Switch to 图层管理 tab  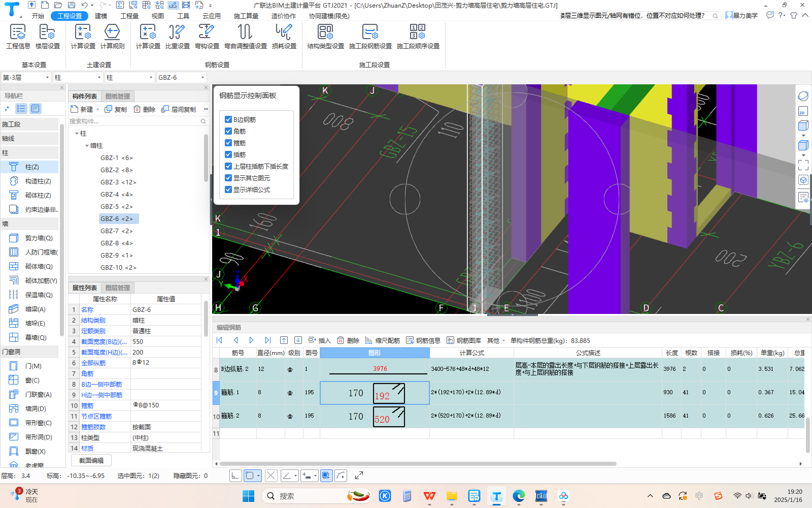point(118,288)
